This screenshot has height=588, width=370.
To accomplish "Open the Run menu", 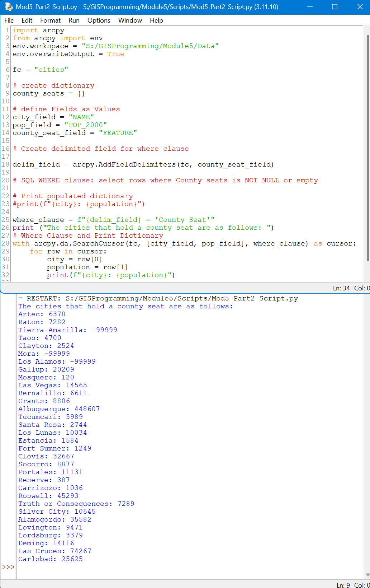I will [x=74, y=20].
